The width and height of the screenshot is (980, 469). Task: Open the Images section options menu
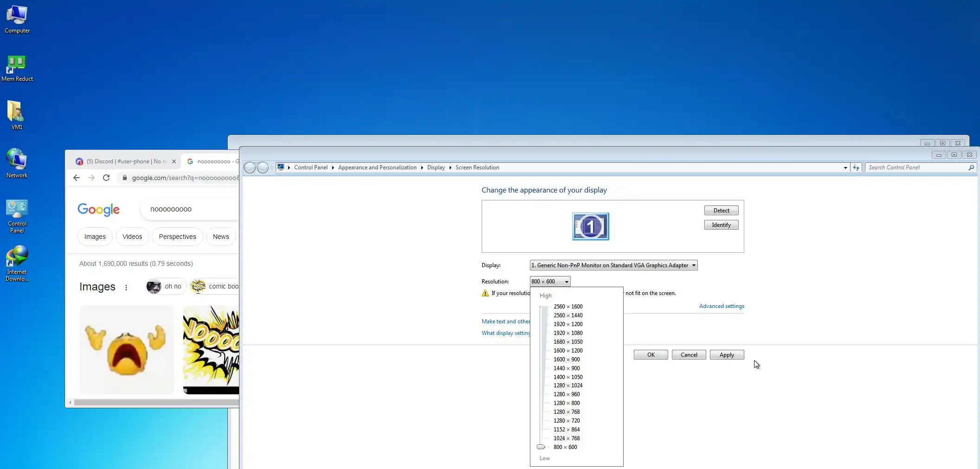[x=126, y=287]
